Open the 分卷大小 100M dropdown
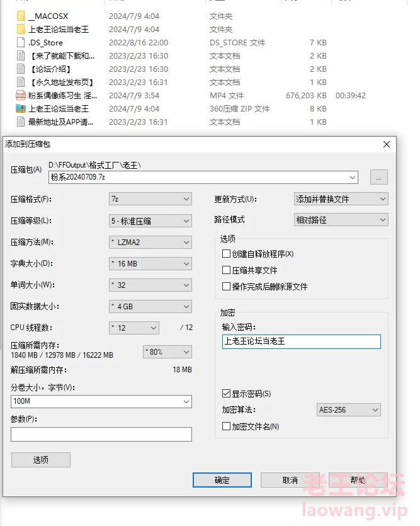This screenshot has height=526, width=420. 186,401
